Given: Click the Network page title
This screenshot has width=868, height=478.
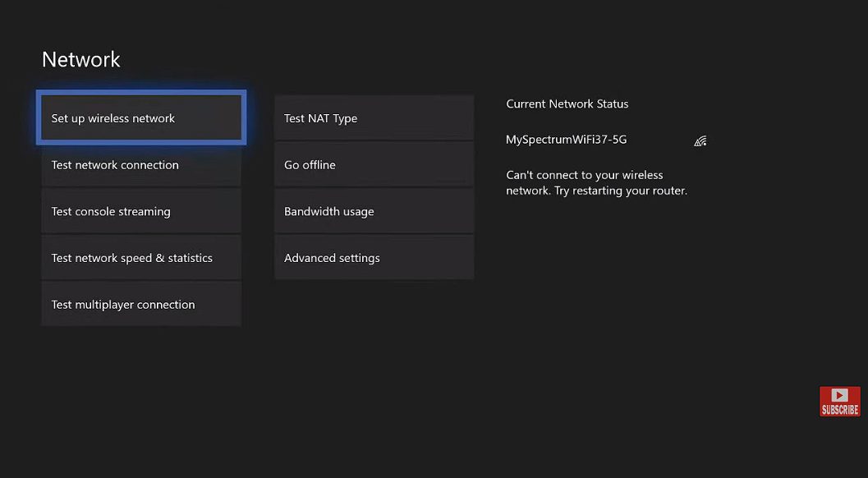Looking at the screenshot, I should 80,58.
